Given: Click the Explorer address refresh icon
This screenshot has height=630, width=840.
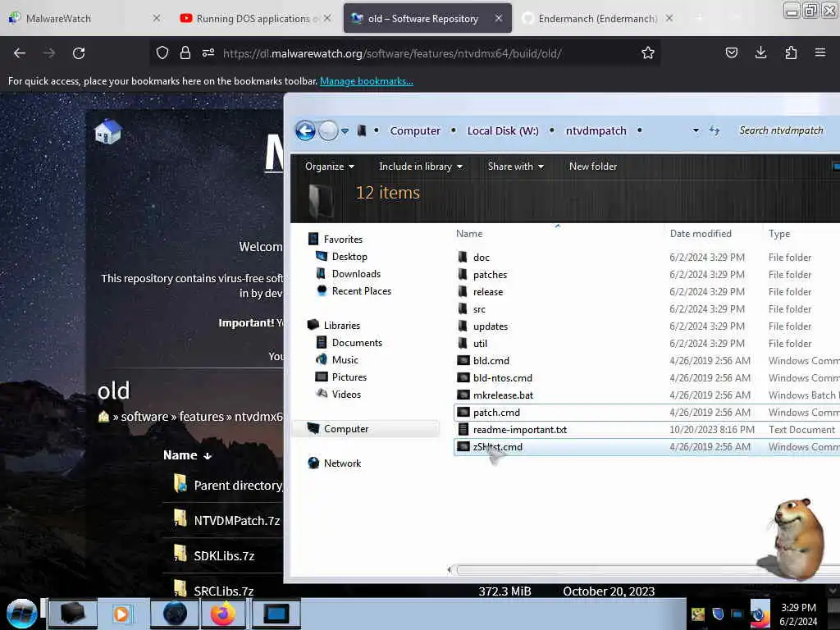Looking at the screenshot, I should coord(714,130).
